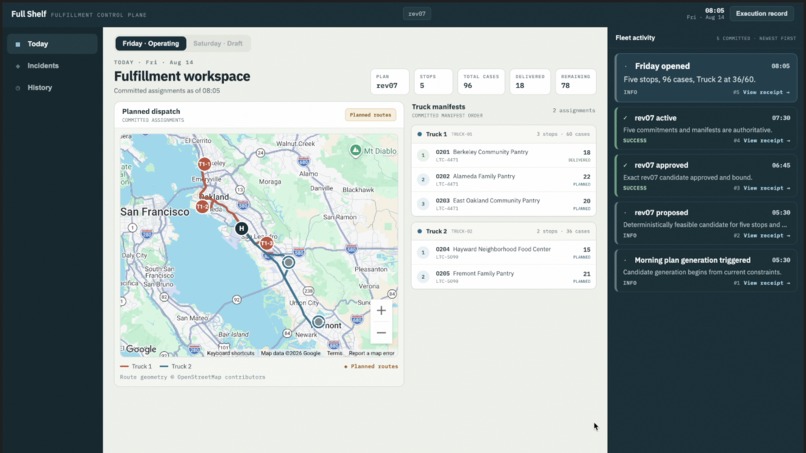Click the Truck manifests heading
The height and width of the screenshot is (453, 806).
pyautogui.click(x=438, y=107)
